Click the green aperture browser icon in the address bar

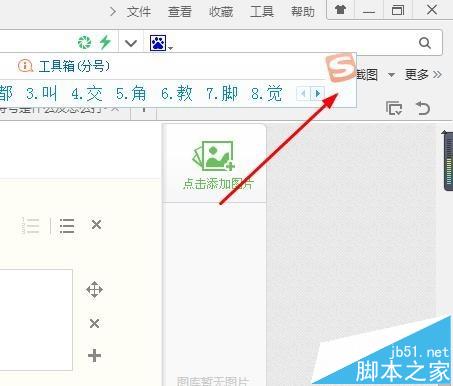point(84,42)
